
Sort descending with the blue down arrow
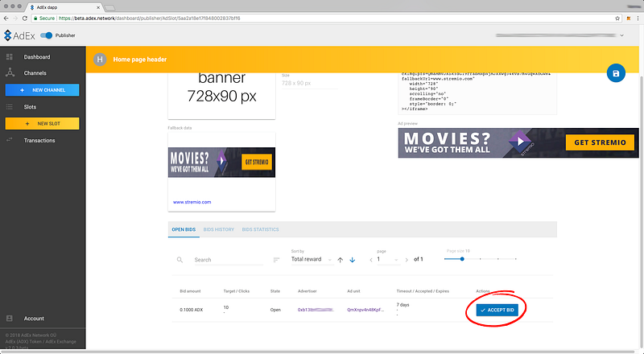352,260
